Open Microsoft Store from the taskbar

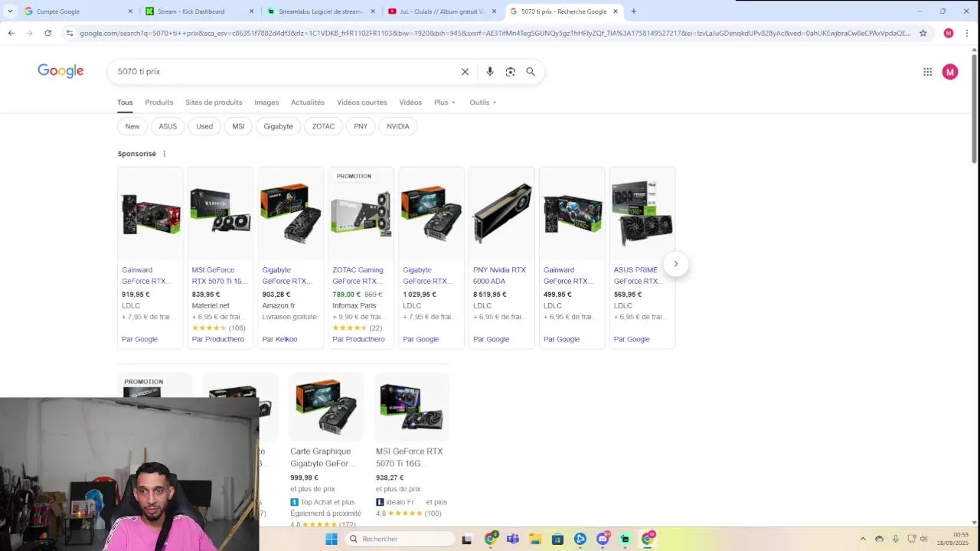(557, 539)
